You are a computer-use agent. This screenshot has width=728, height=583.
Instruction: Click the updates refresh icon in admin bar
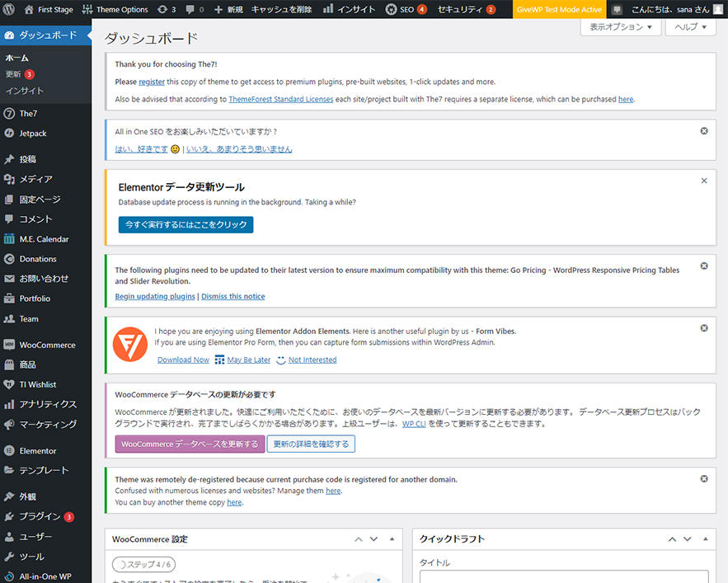[166, 10]
